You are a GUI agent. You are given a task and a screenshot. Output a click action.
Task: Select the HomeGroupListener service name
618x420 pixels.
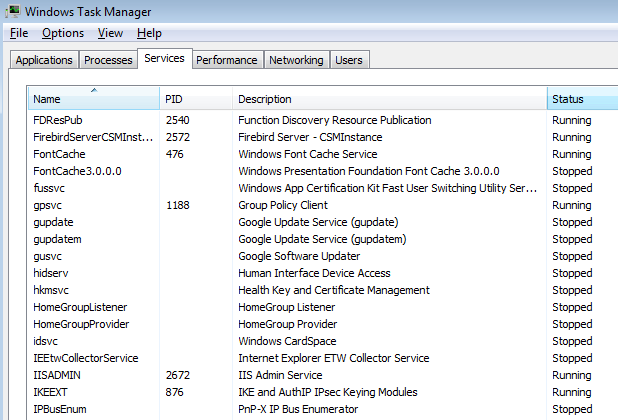[80, 307]
